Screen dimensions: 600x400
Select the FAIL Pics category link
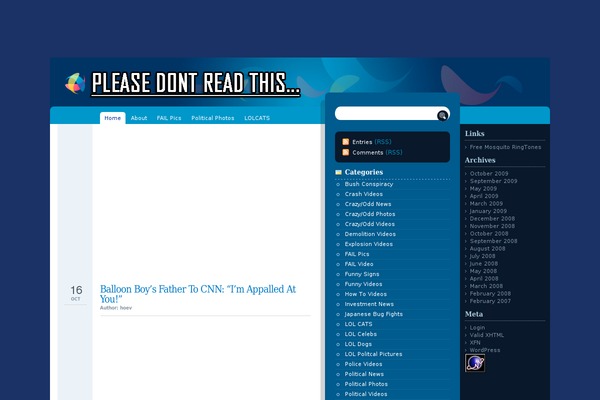357,254
